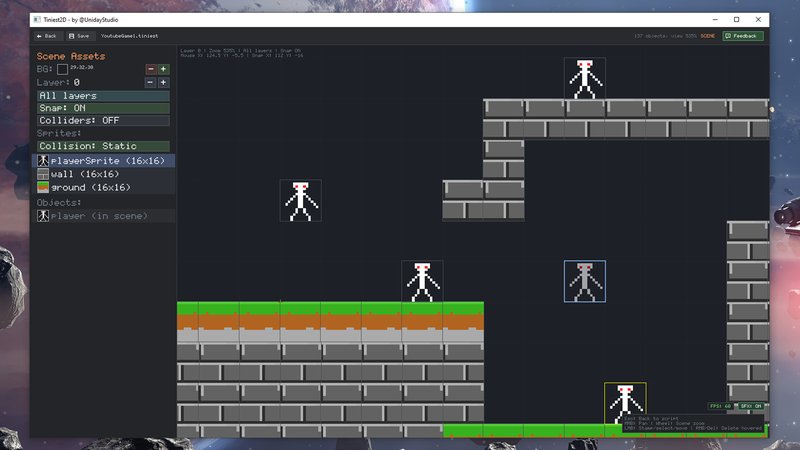This screenshot has height=450, width=800.
Task: Open the Feedback dialog
Action: click(x=742, y=36)
